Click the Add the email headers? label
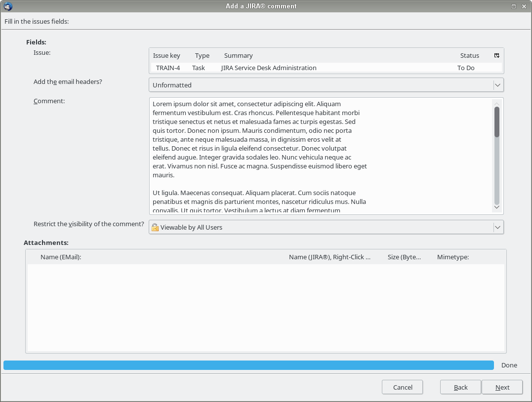532x402 pixels. coord(68,82)
